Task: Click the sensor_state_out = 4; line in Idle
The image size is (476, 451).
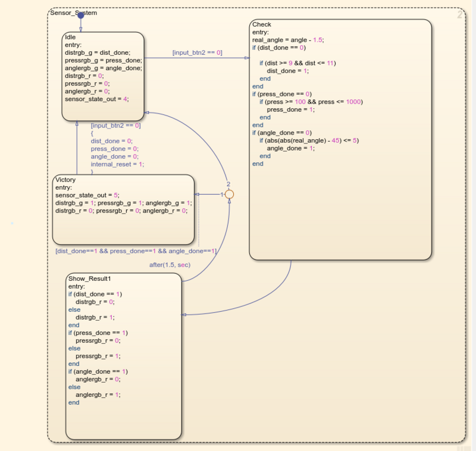Action: (x=96, y=99)
